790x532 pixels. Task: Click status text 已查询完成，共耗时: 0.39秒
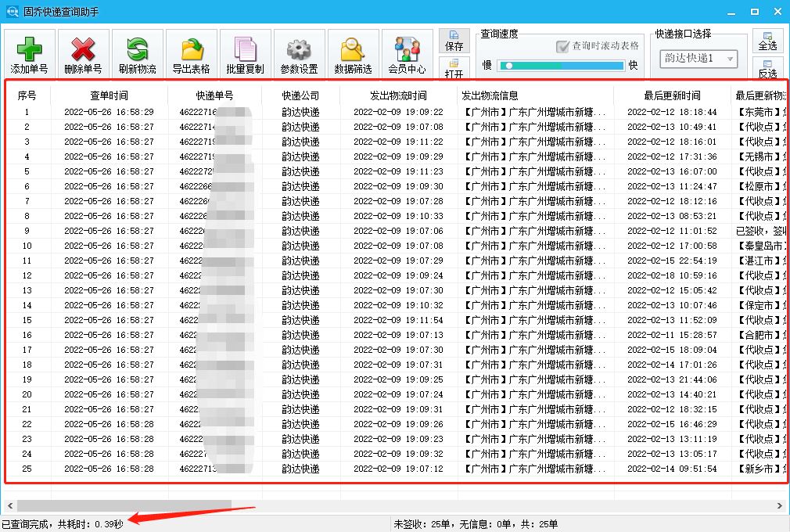point(62,524)
